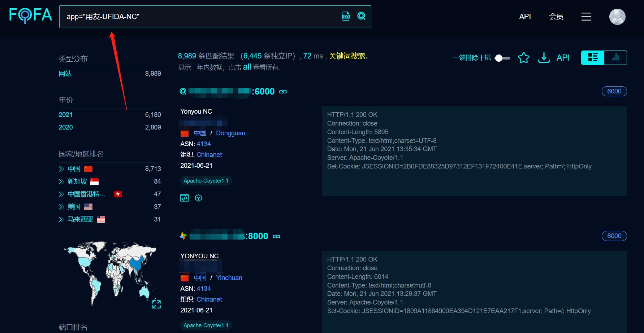Switch to chart statistics view
Screen dimensions: 644x333
tap(615, 58)
